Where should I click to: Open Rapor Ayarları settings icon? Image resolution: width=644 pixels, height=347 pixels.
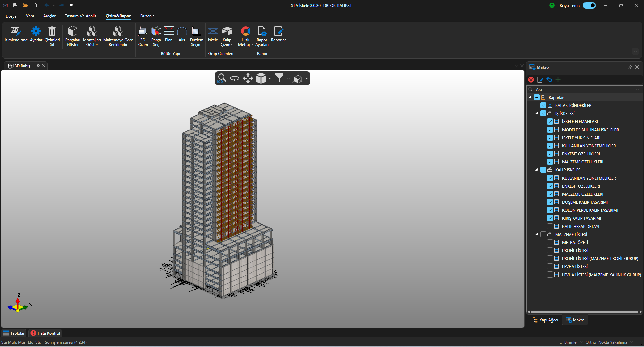[x=262, y=32]
